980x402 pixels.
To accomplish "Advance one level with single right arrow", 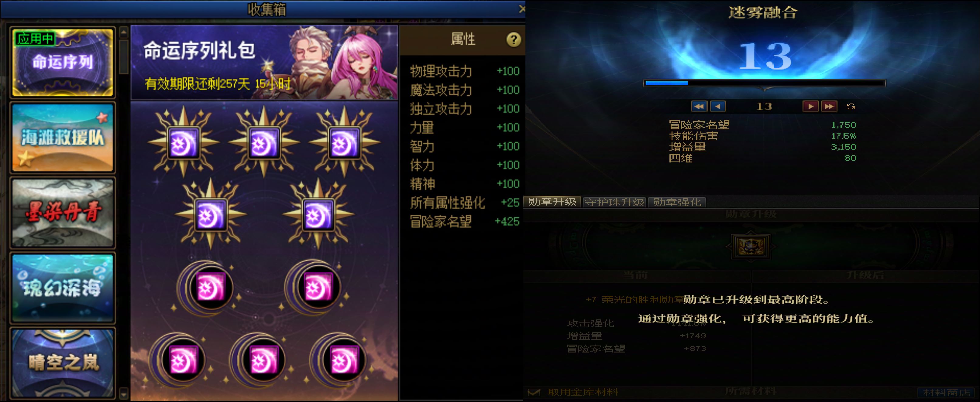I will pos(810,106).
